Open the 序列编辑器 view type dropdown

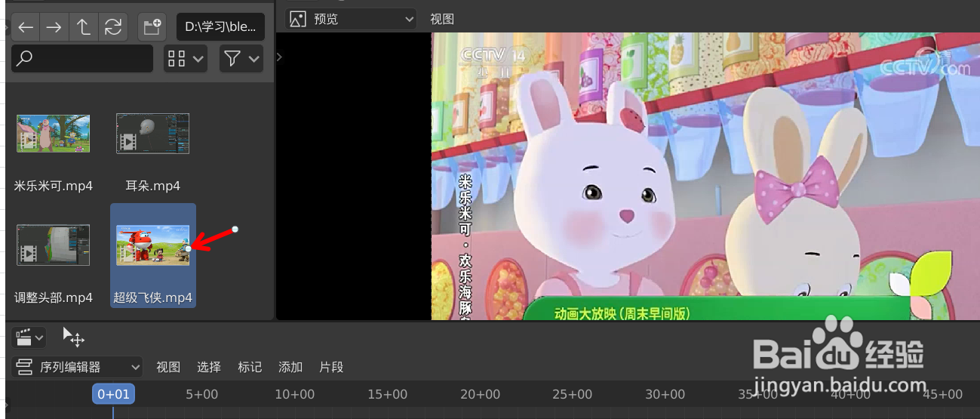(77, 367)
